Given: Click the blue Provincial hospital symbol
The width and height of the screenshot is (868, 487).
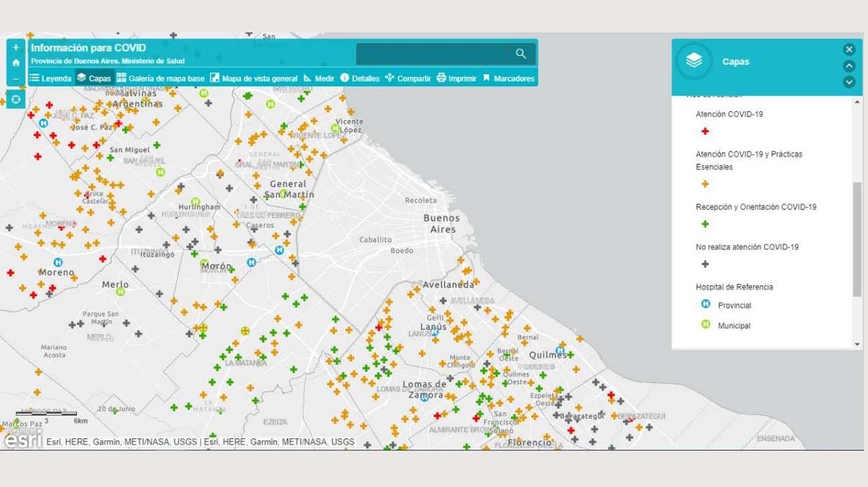Looking at the screenshot, I should point(705,304).
